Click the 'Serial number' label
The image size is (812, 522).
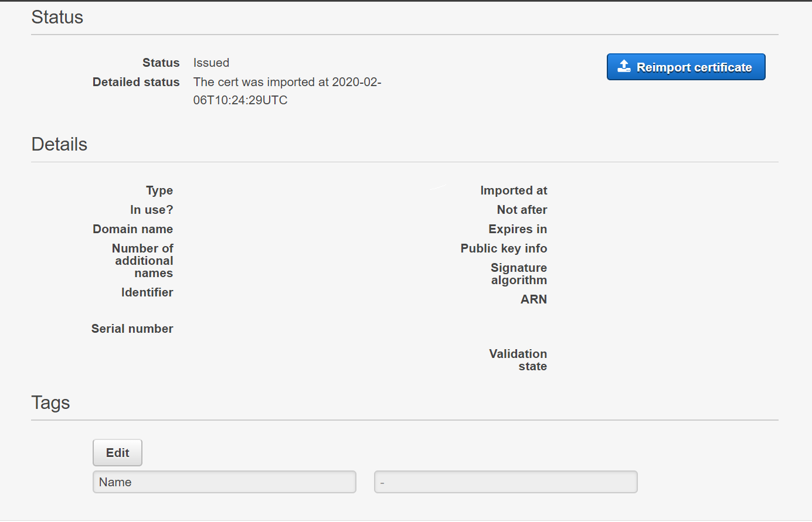tap(132, 329)
